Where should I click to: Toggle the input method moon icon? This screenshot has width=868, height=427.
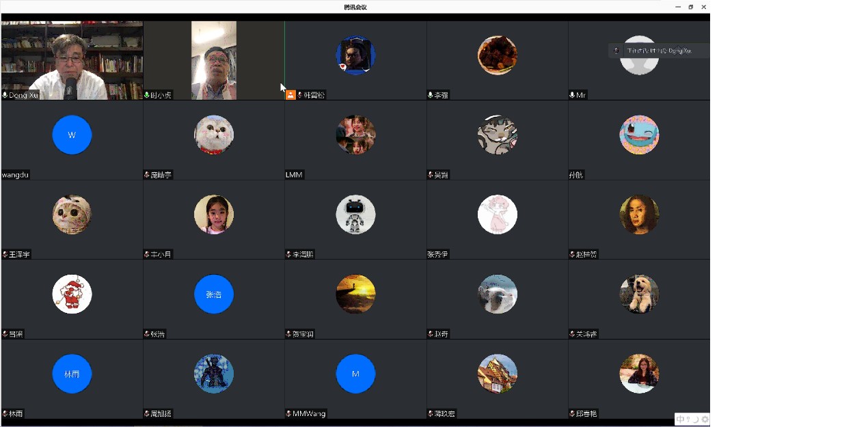click(696, 419)
